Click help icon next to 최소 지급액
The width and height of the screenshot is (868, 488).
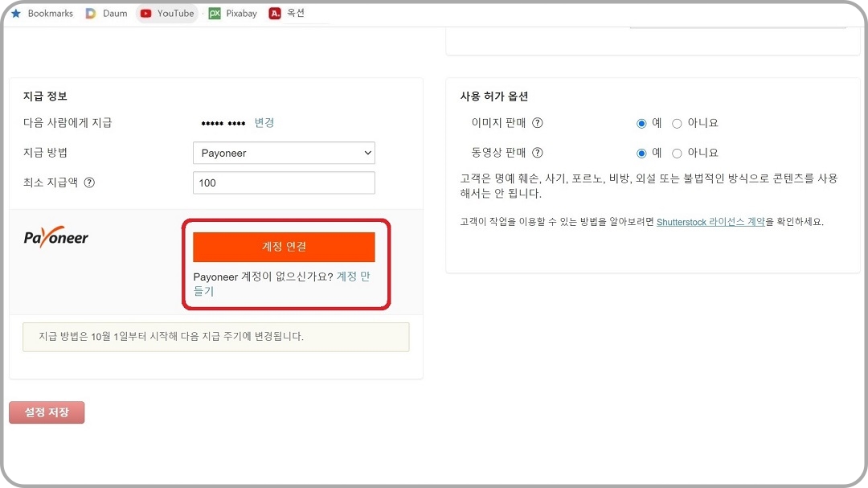coord(89,182)
